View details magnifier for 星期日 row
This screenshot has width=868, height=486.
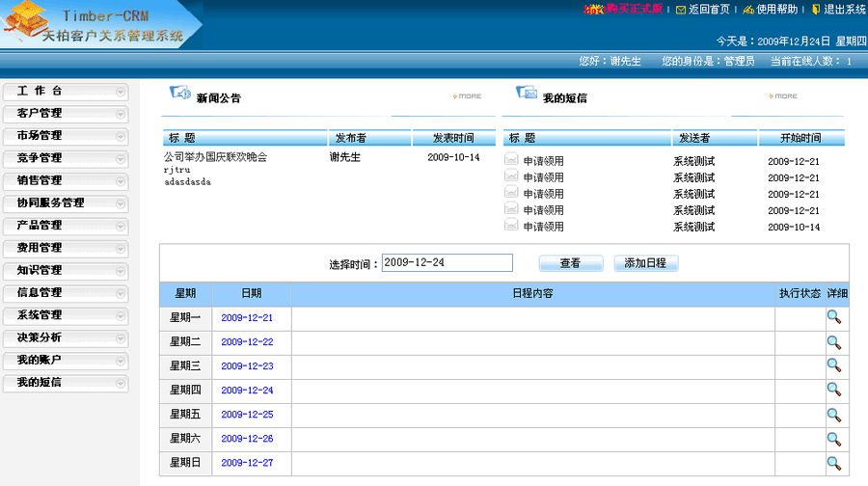pyautogui.click(x=834, y=463)
